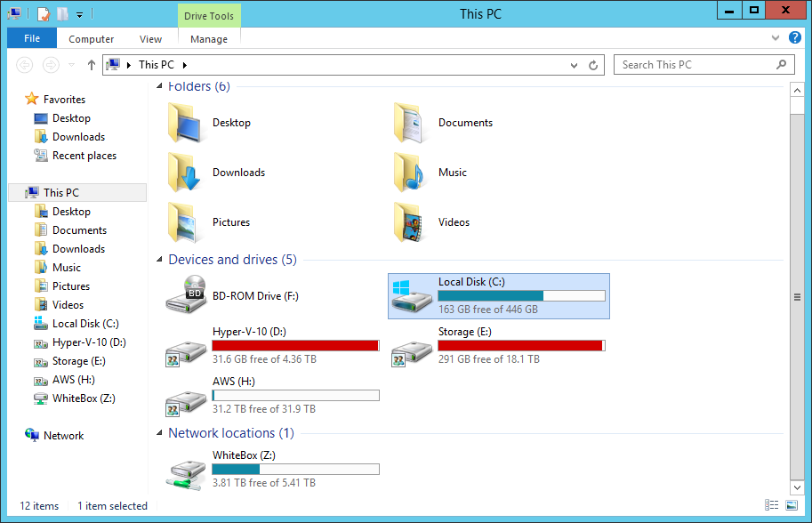Click the vertical scrollbar up arrow
812x523 pixels.
(x=797, y=90)
